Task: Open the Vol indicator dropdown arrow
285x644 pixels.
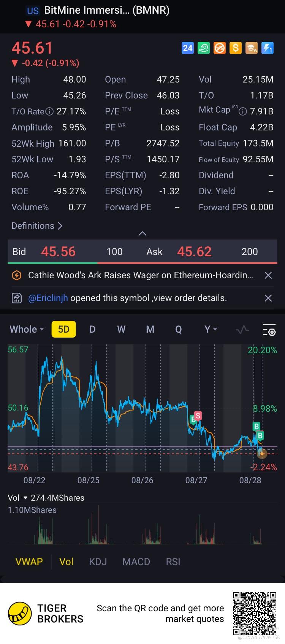Action: (25, 498)
